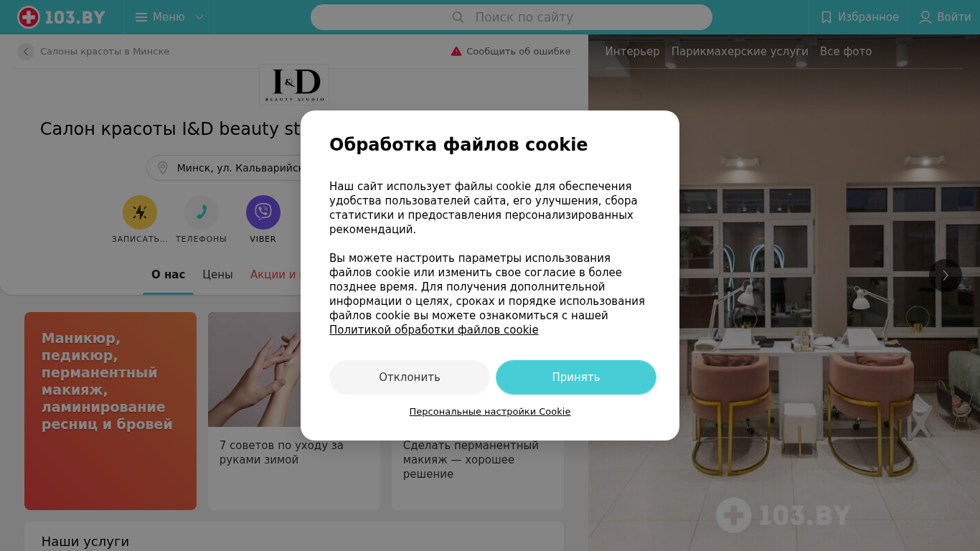Image resolution: width=980 pixels, height=551 pixels.
Task: Click the search magnifier icon
Action: pos(458,17)
